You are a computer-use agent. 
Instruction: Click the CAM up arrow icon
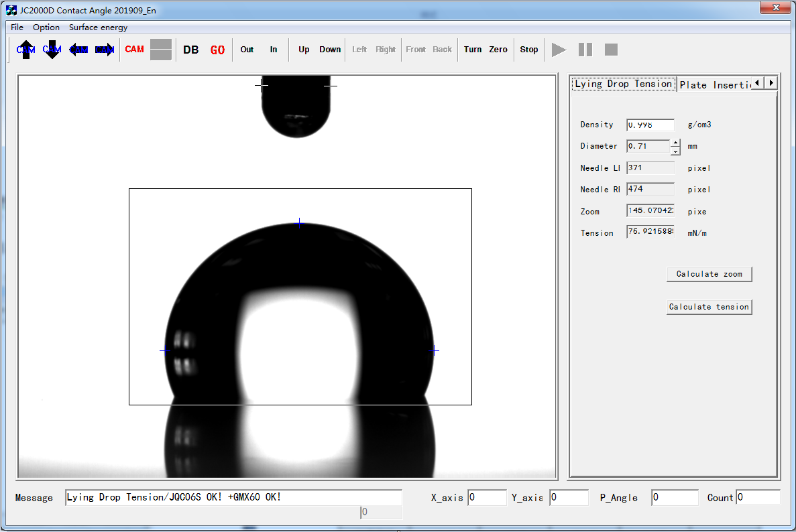point(25,50)
